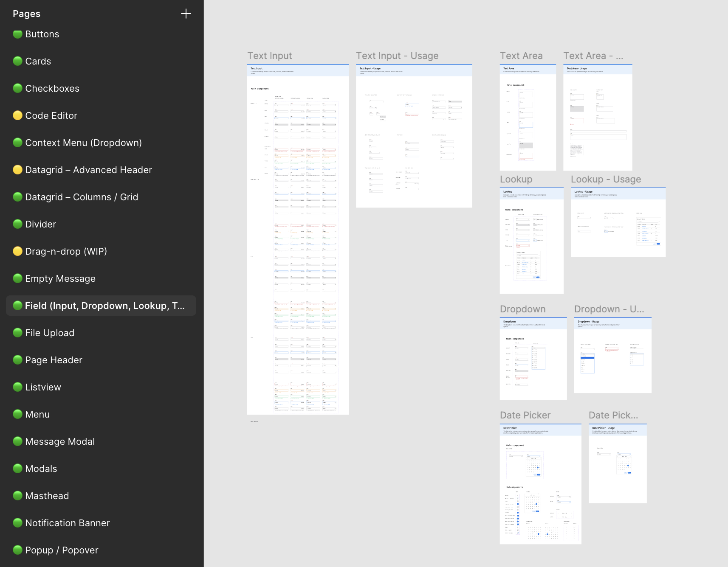This screenshot has height=567, width=728.
Task: Click the green dot beside File Upload
Action: click(x=17, y=333)
